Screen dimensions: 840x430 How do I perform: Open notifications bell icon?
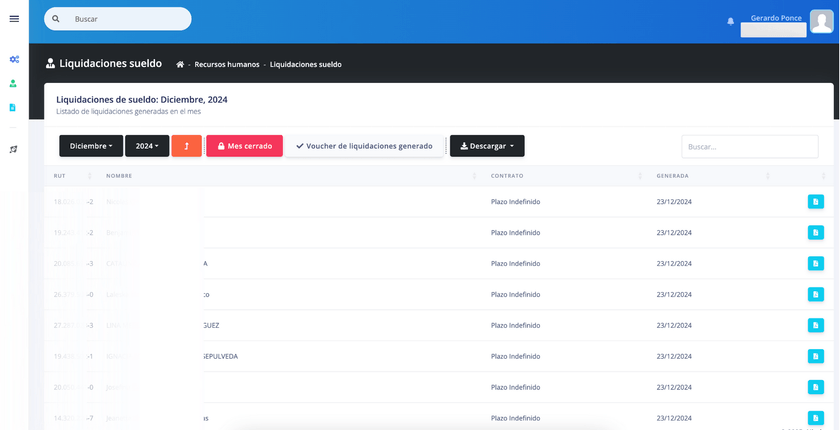click(730, 21)
